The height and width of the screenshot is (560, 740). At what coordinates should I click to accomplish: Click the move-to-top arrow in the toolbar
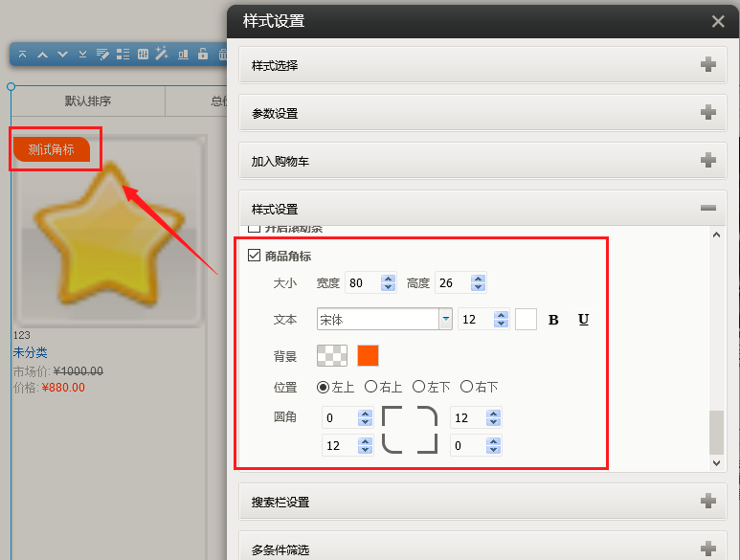[x=23, y=55]
